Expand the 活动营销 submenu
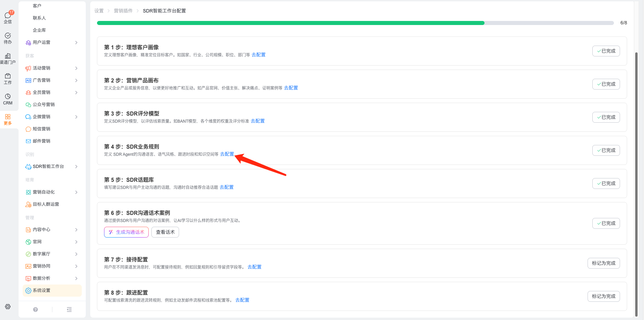Viewport: 644px width, 320px height. pyautogui.click(x=76, y=68)
